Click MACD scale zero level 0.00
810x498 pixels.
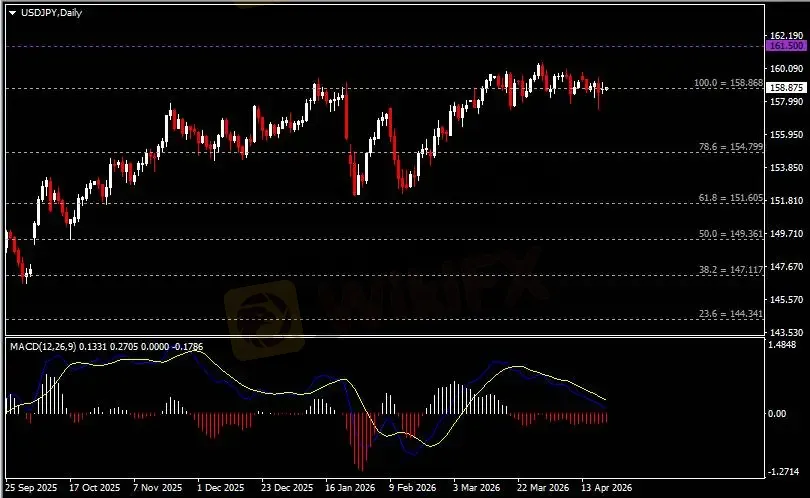(777, 413)
